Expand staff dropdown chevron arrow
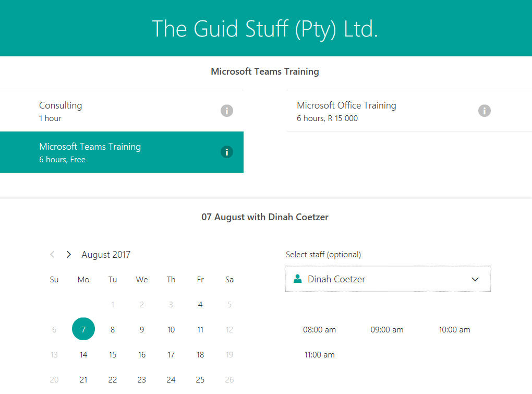Screen dimensions: 532x394 [475, 279]
